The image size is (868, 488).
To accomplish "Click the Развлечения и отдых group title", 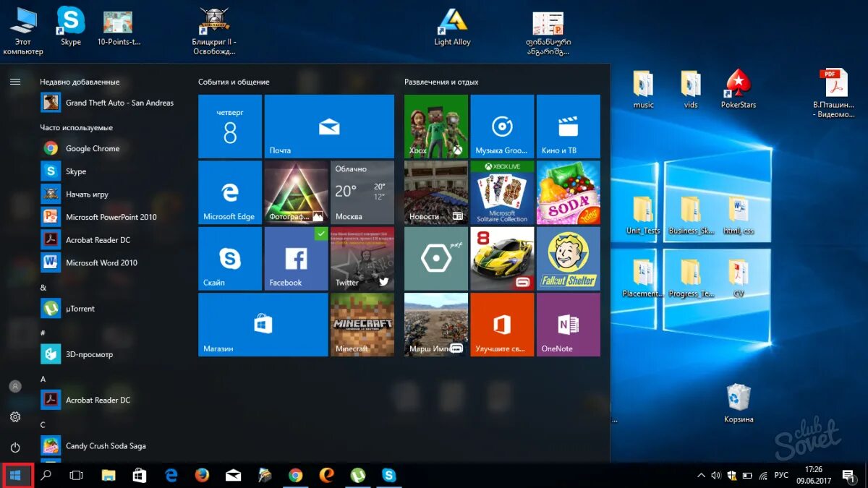I will click(x=441, y=82).
